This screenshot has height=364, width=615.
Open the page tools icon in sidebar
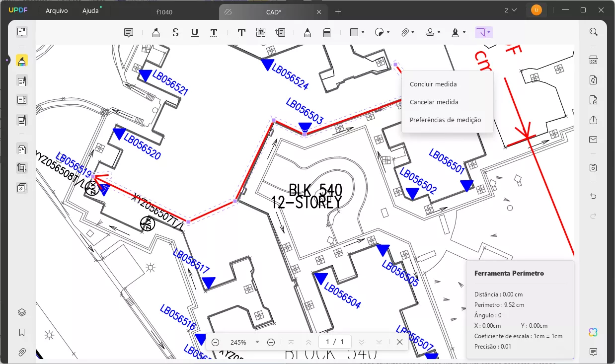[x=21, y=148]
